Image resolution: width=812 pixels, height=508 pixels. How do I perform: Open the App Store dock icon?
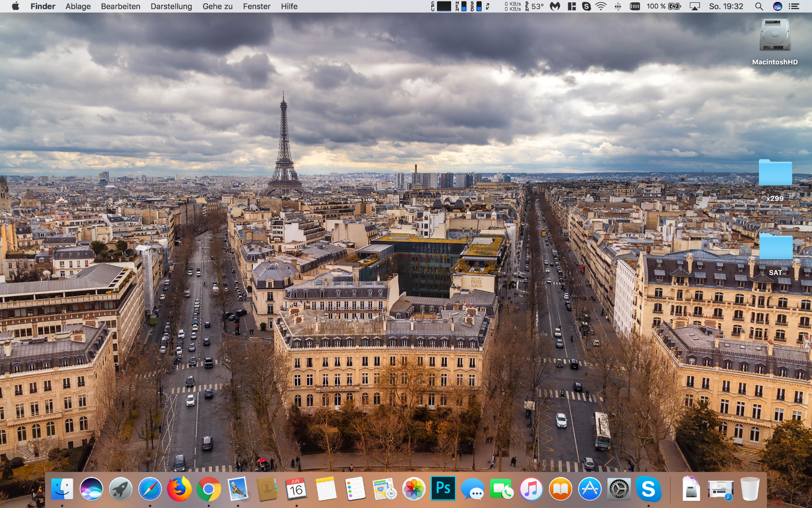[x=590, y=489]
